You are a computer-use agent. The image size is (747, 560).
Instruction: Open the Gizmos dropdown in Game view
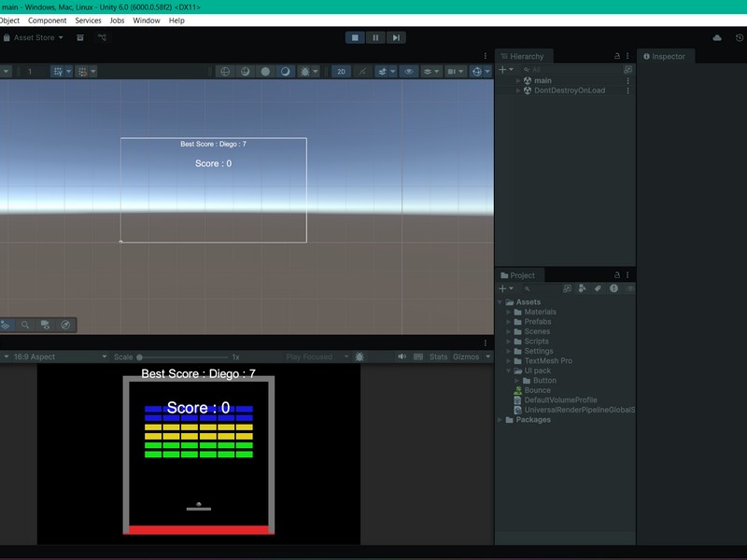469,357
